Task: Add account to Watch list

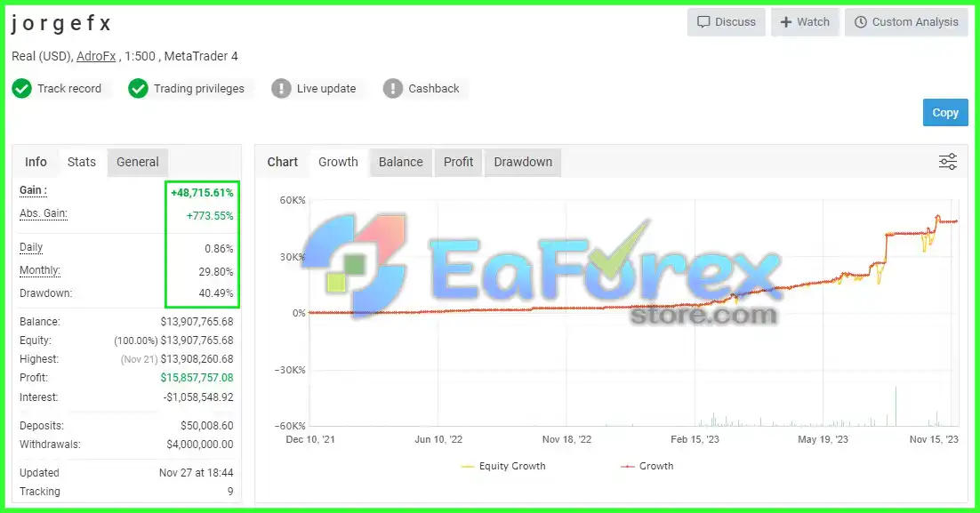Action: point(805,22)
